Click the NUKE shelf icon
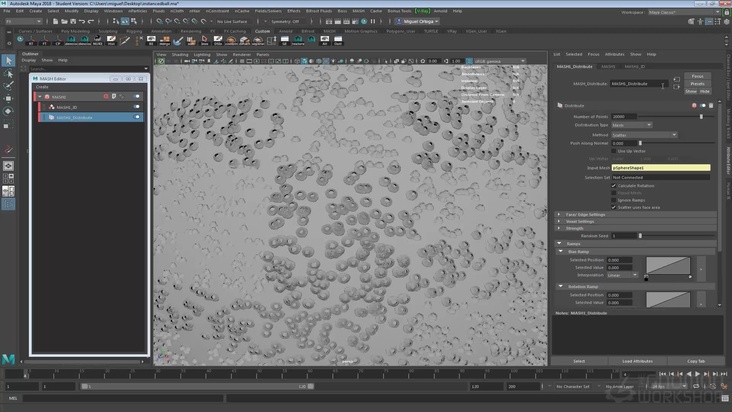The image size is (732, 412). (x=98, y=41)
